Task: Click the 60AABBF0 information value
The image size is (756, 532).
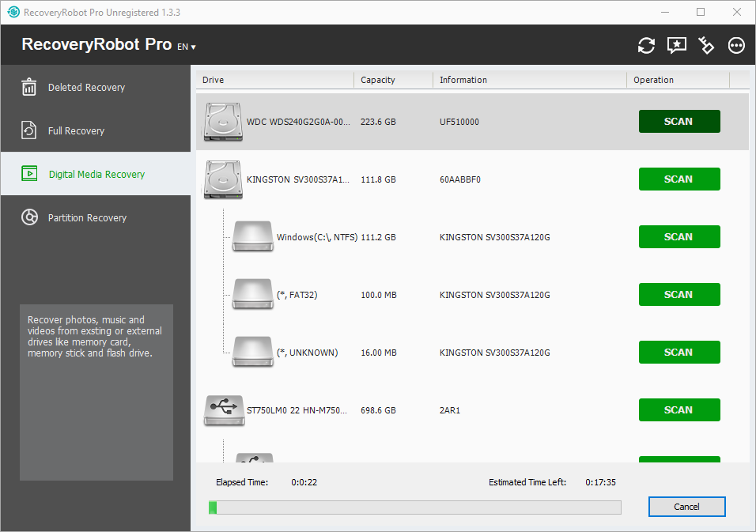Action: click(460, 179)
